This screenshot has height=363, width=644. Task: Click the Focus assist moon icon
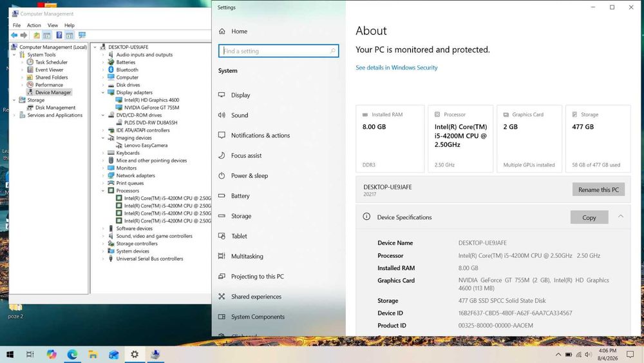(222, 155)
